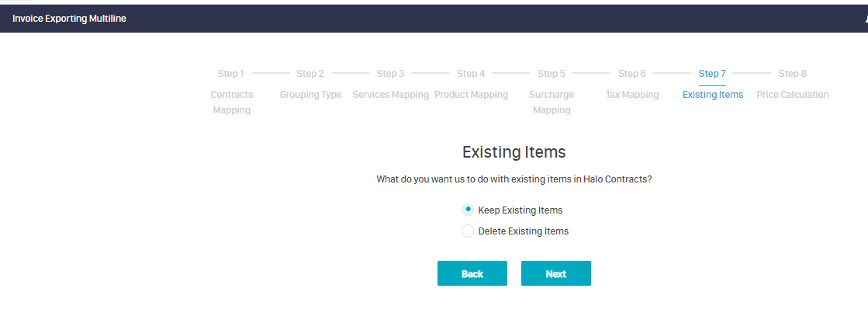This screenshot has width=868, height=323.
Task: Go to the Step 1 indicator
Action: 231,74
